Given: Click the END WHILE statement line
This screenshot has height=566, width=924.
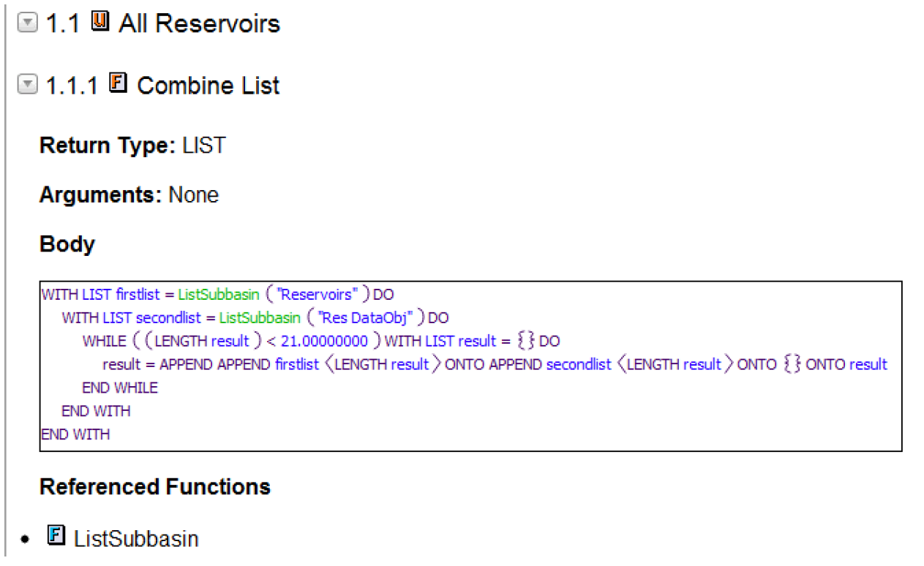Looking at the screenshot, I should pyautogui.click(x=120, y=388).
